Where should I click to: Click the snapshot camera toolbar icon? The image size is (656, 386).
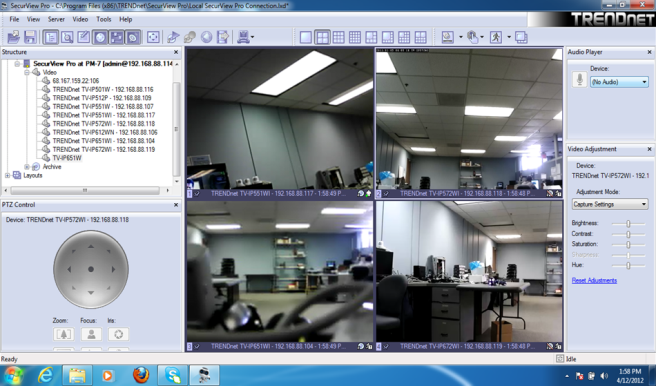coord(448,37)
